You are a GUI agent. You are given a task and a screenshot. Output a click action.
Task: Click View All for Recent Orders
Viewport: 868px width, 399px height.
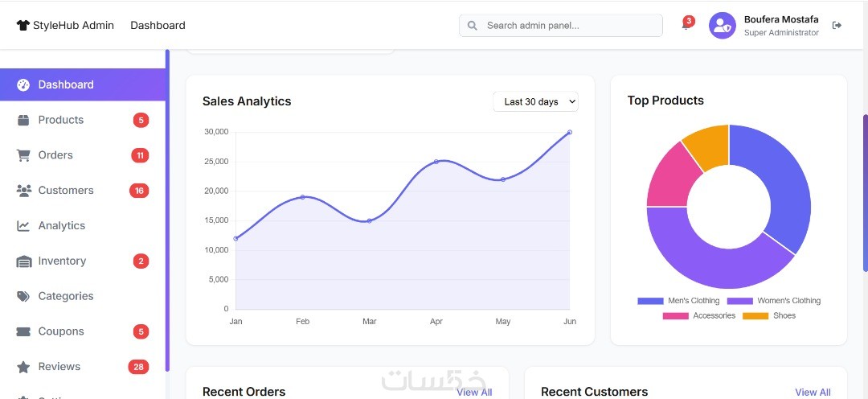474,393
